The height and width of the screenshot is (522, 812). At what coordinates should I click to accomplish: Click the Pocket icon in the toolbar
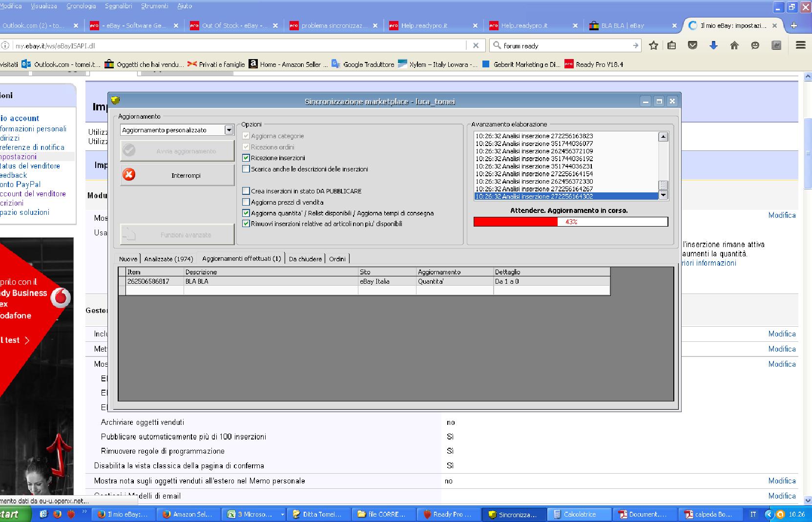point(692,45)
